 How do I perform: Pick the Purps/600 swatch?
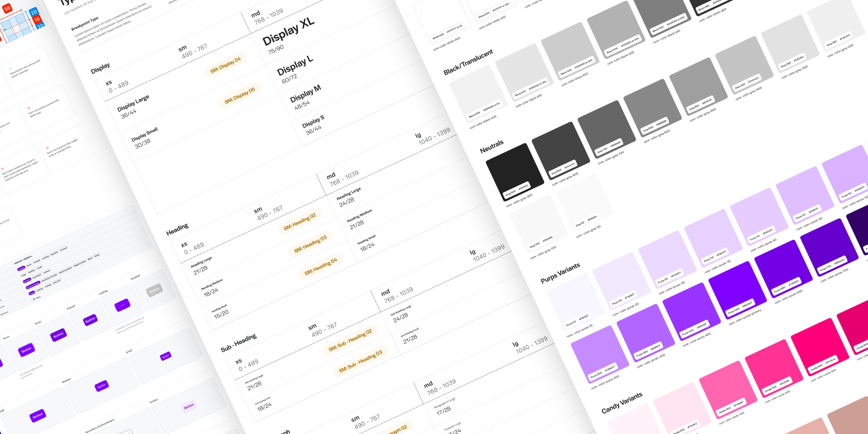coord(783,268)
